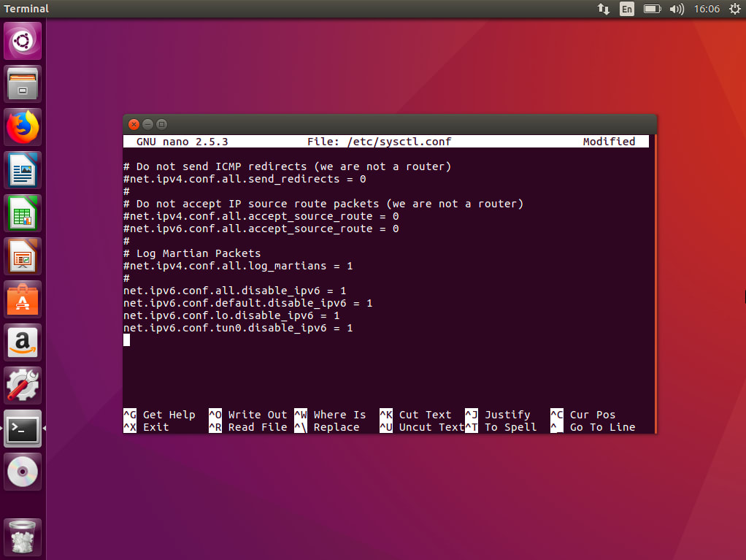
Task: Click the ^G Get Help shortcut
Action: tap(159, 415)
